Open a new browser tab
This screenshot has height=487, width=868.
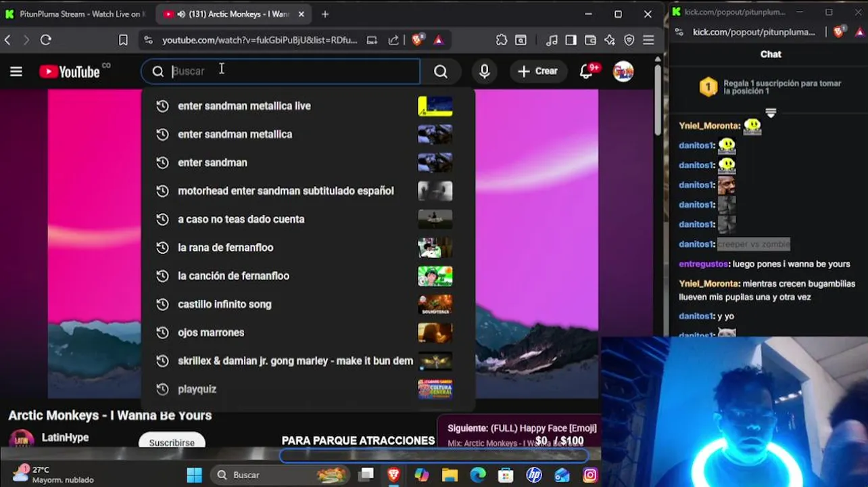[325, 14]
